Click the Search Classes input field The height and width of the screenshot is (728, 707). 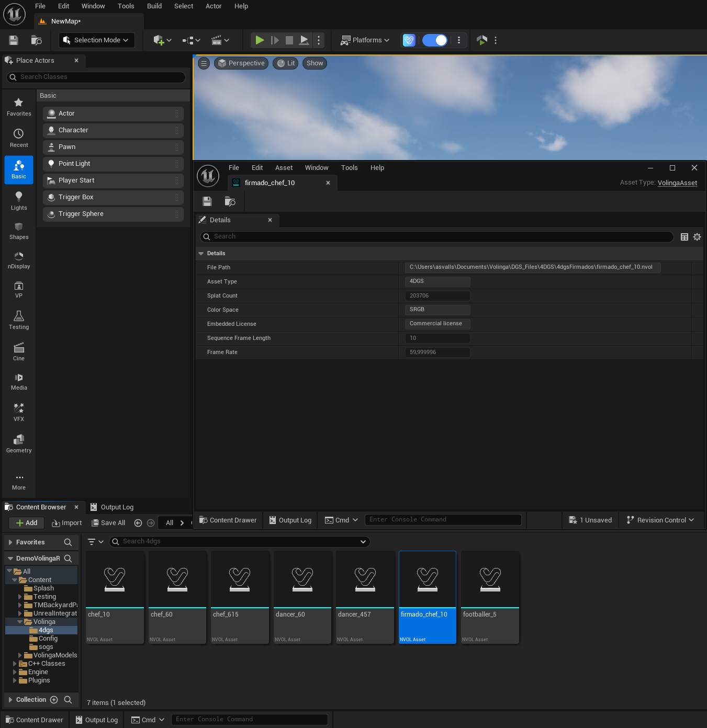(x=96, y=77)
